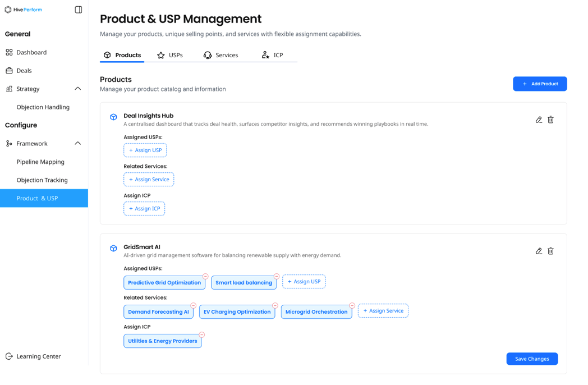Screen dimensions: 588x385
Task: Open the Services tab
Action: (220, 55)
